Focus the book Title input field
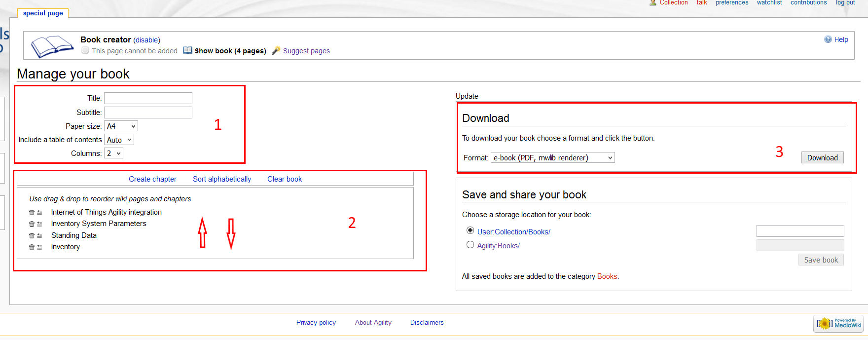Viewport: 868px width, 340px height. tap(148, 98)
